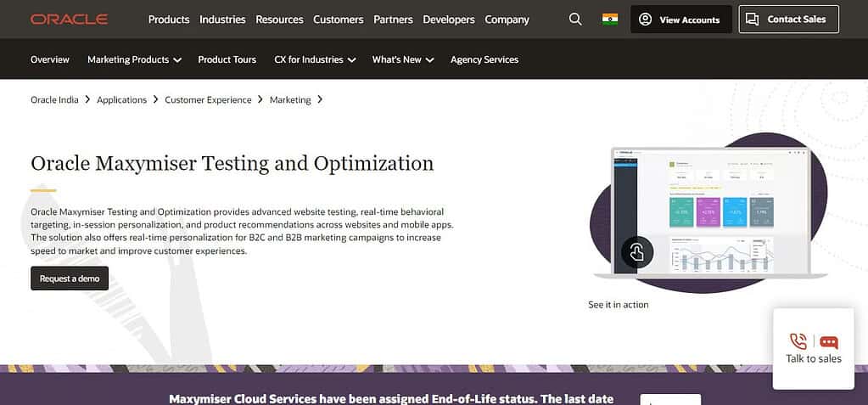Image resolution: width=868 pixels, height=405 pixels.
Task: Click the See it in action link
Action: (x=619, y=304)
